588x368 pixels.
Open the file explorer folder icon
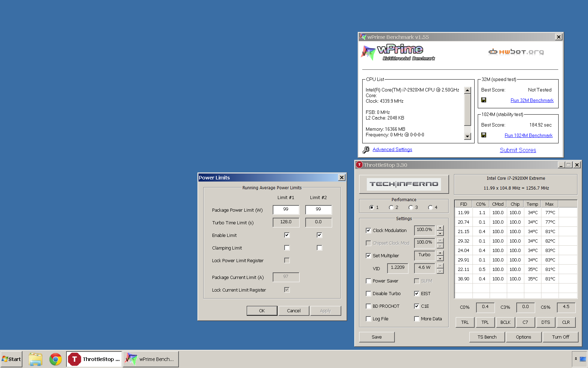pyautogui.click(x=35, y=359)
